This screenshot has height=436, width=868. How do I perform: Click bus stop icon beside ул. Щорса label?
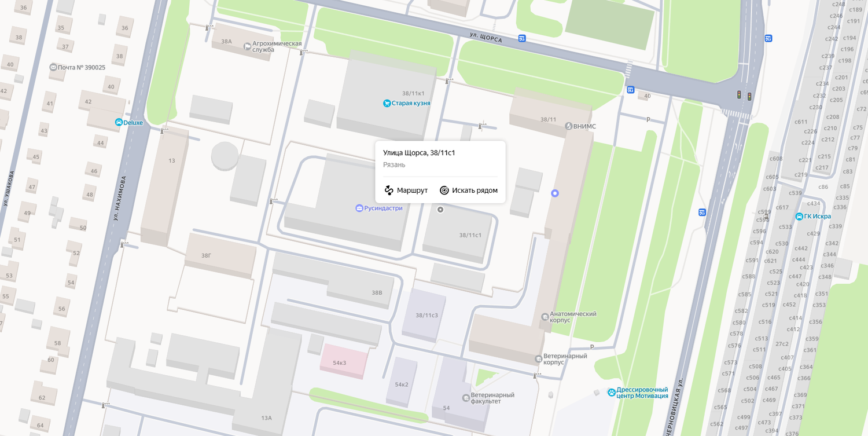(522, 39)
